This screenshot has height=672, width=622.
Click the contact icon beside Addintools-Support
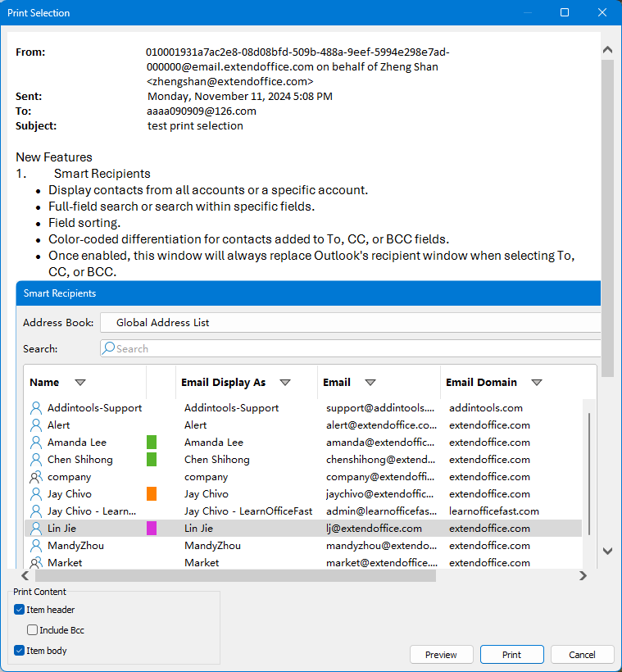35,407
